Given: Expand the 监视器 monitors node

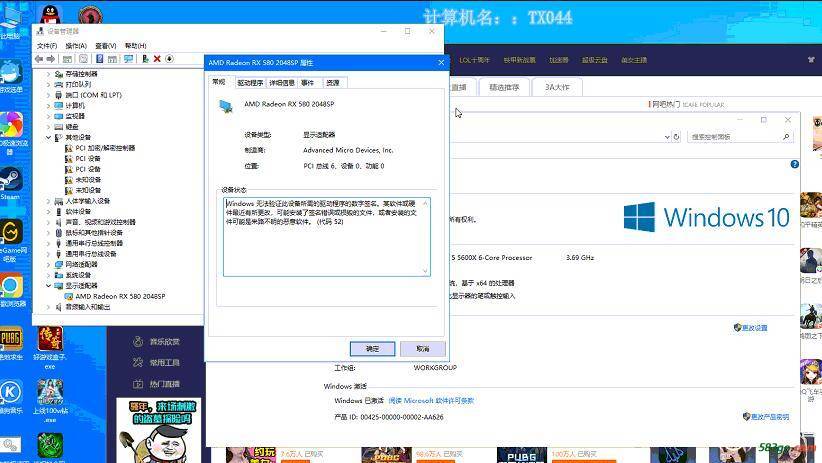Looking at the screenshot, I should pyautogui.click(x=48, y=116).
